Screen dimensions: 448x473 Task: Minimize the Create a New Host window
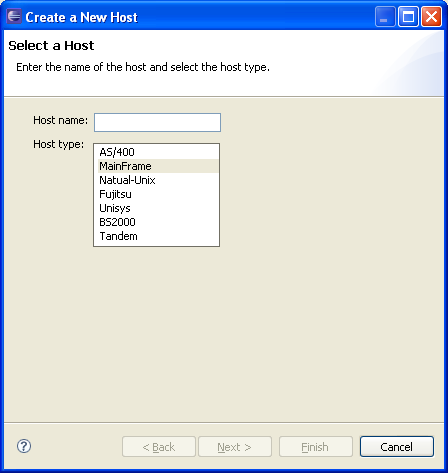[385, 16]
